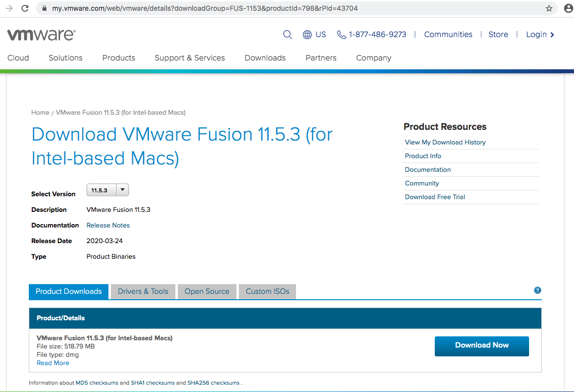Go to Home breadcrumb link

coord(40,113)
